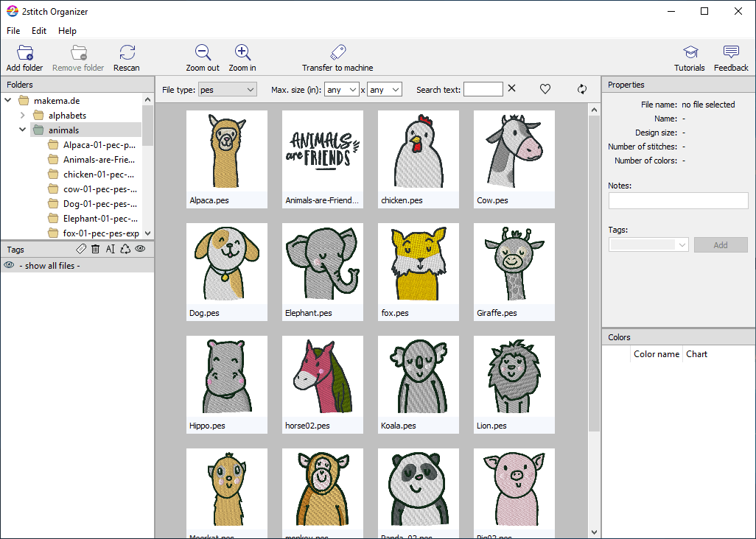
Task: Clear search text with the X icon
Action: [511, 88]
